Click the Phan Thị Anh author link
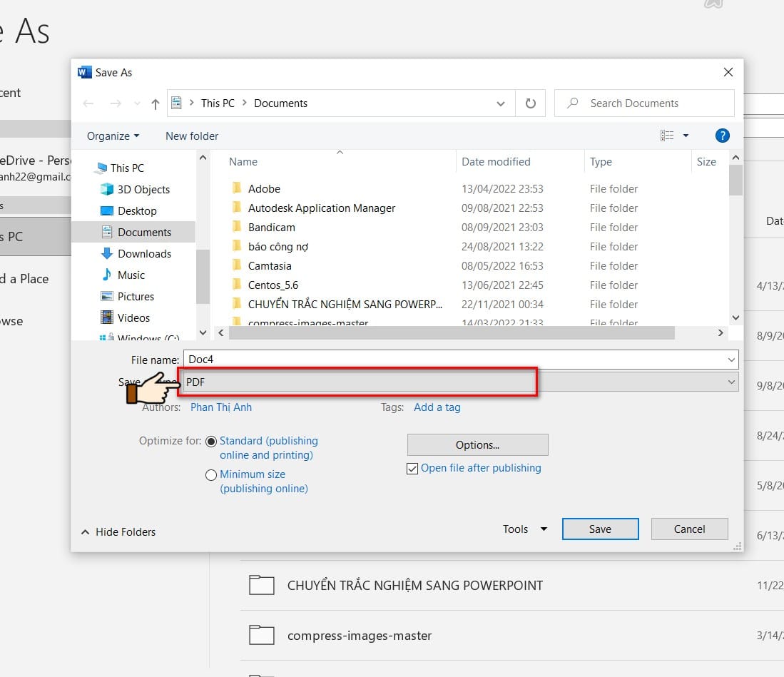Viewport: 784px width, 677px height. (x=221, y=407)
